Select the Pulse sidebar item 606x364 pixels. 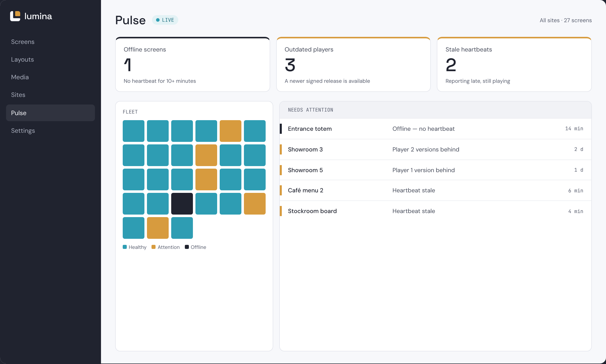tap(50, 113)
